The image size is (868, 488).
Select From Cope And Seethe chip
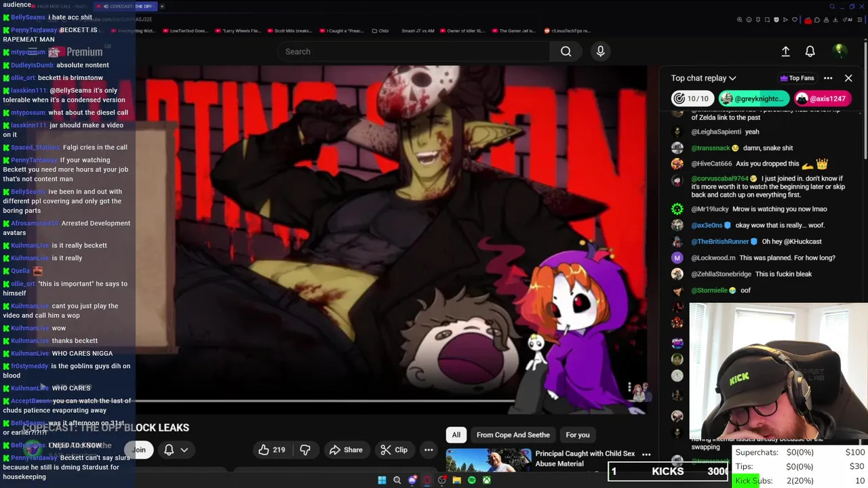pyautogui.click(x=513, y=434)
